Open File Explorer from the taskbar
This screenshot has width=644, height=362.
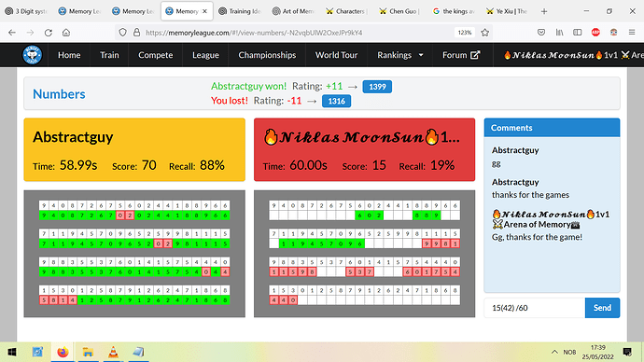click(88, 352)
